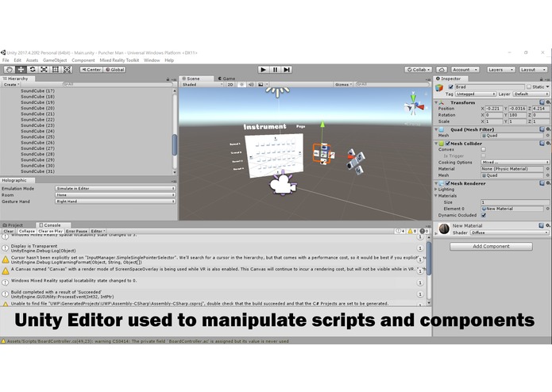Image resolution: width=552 pixels, height=392 pixels.
Task: Open Emulation Mode dropdown
Action: (115, 188)
